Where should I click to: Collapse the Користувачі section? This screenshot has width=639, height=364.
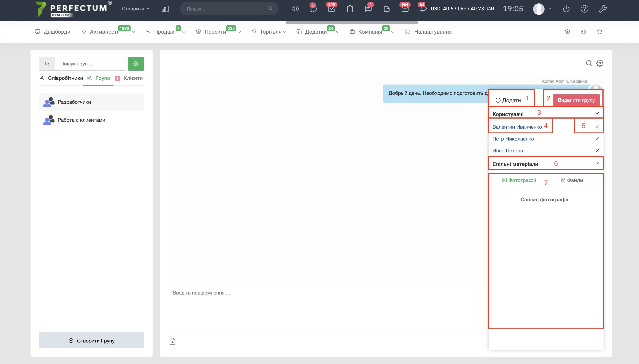(597, 113)
